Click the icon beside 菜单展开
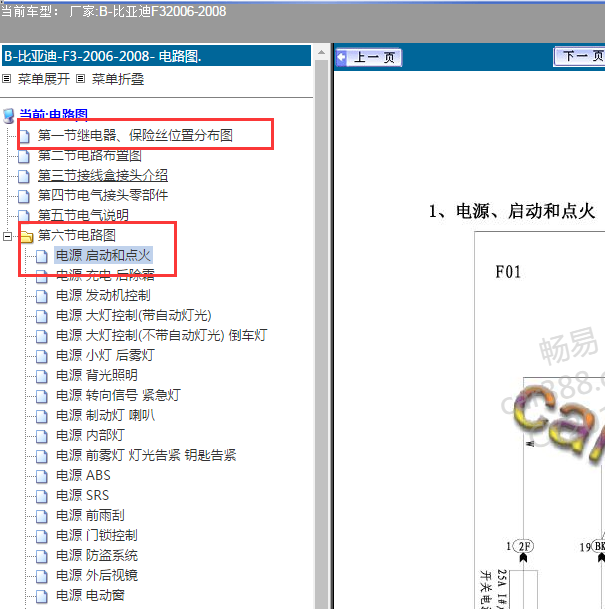 (x=7, y=79)
